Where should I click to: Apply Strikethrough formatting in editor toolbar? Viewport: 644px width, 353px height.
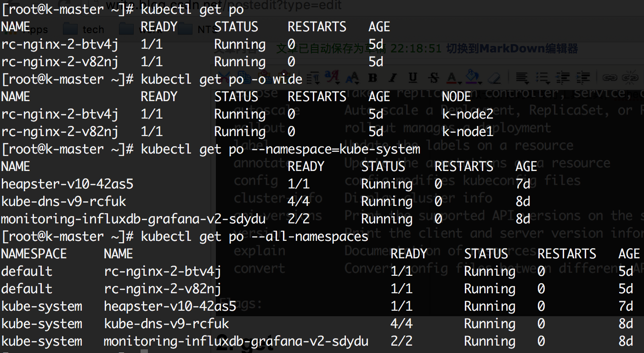tap(433, 78)
